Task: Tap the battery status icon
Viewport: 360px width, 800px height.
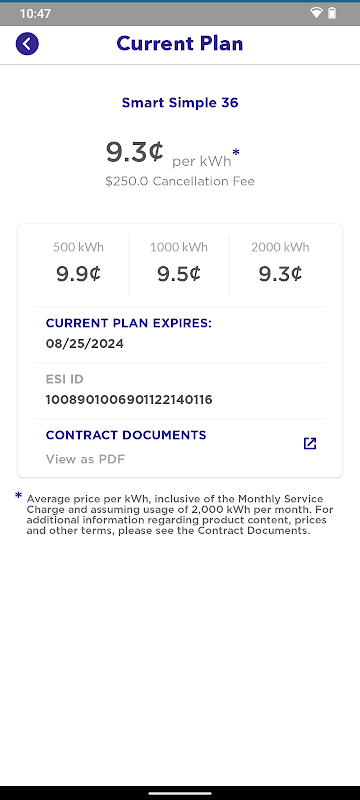Action: [332, 13]
